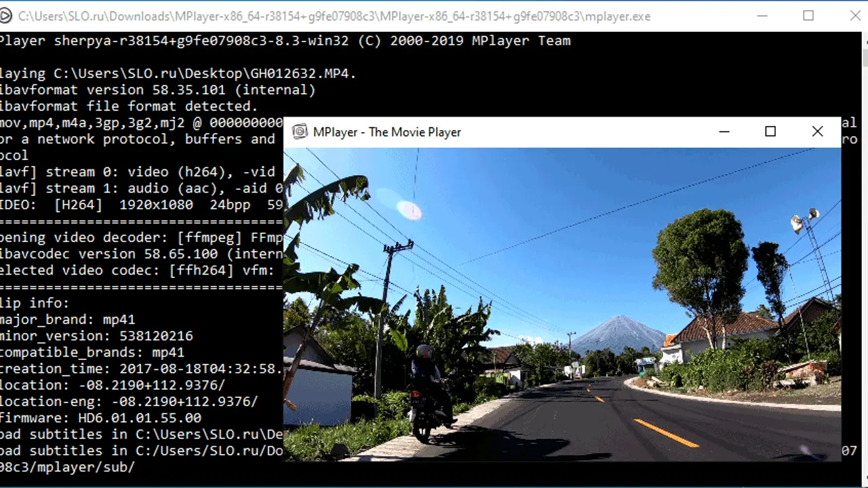
Task: Click the "Playing C:\Users\SLO.ru\Desktop\GH012632.MP4" console line
Action: click(x=178, y=73)
